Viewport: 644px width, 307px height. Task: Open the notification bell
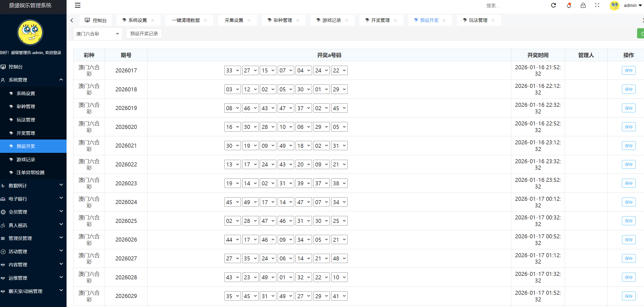click(x=569, y=5)
